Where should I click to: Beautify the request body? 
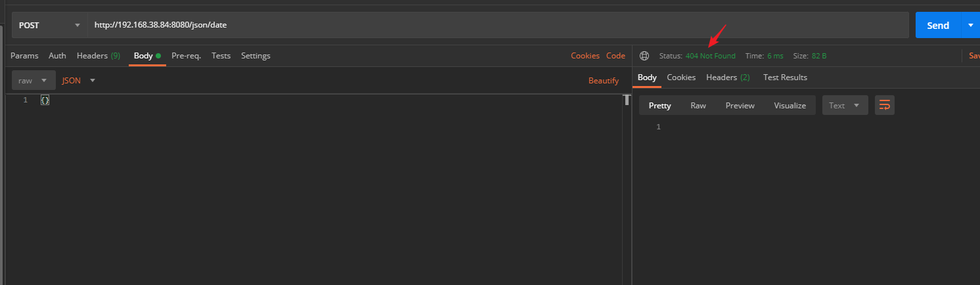tap(604, 81)
